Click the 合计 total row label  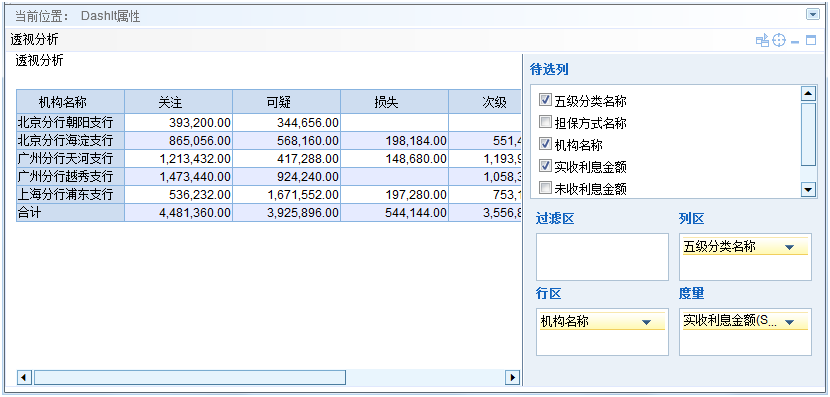click(x=70, y=212)
